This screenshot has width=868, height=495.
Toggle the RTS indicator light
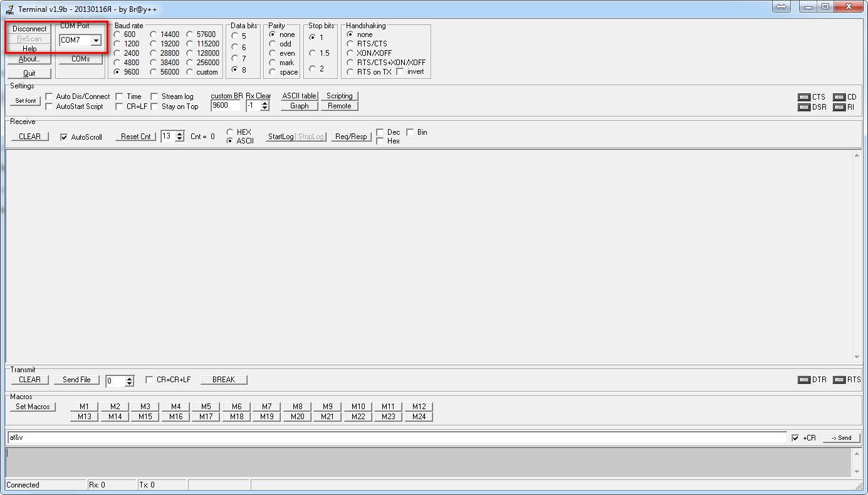point(839,380)
